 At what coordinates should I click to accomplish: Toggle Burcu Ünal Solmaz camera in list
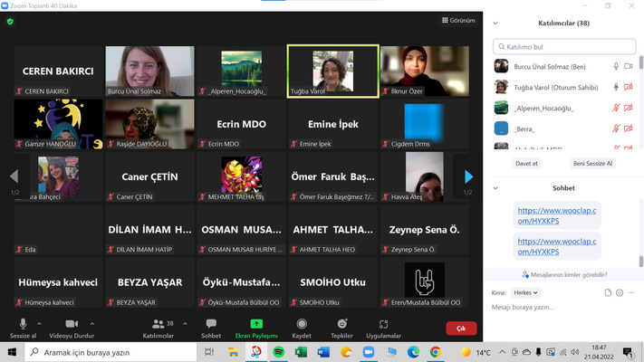tap(628, 66)
